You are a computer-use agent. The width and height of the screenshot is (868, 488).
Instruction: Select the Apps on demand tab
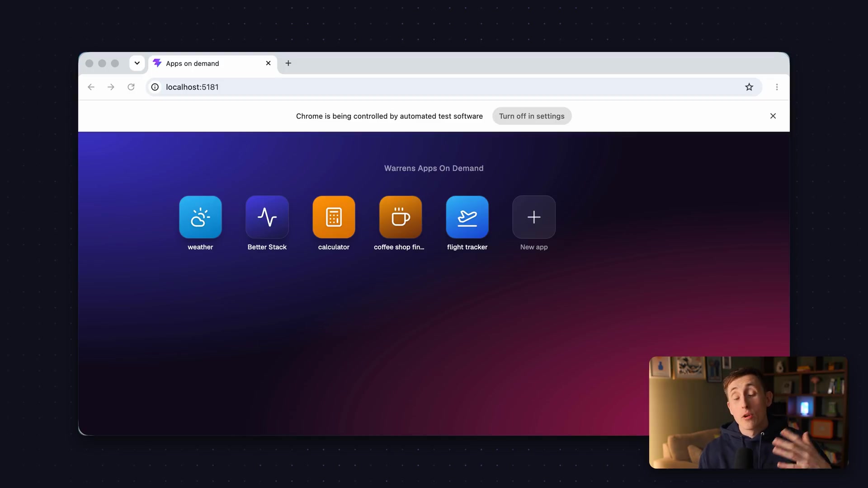212,64
